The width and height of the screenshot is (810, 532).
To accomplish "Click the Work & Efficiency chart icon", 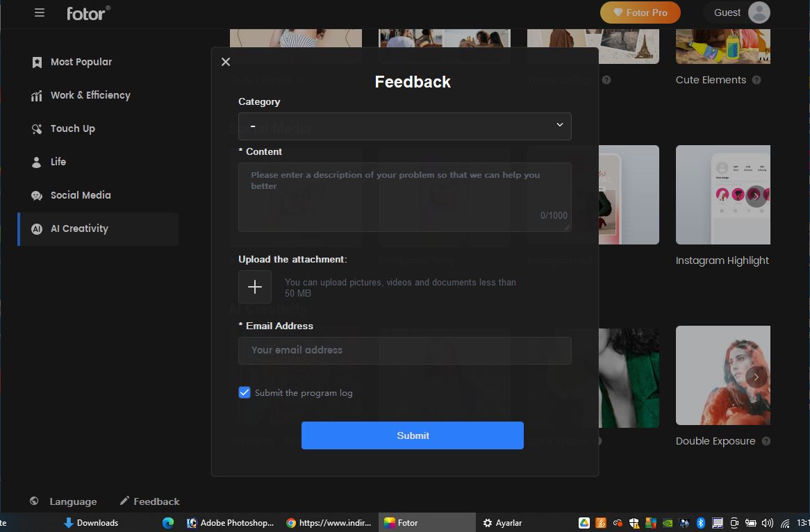I will (x=37, y=96).
